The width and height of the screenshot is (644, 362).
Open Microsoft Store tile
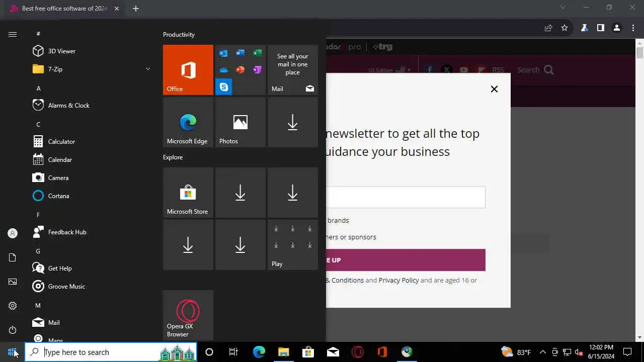(x=188, y=193)
